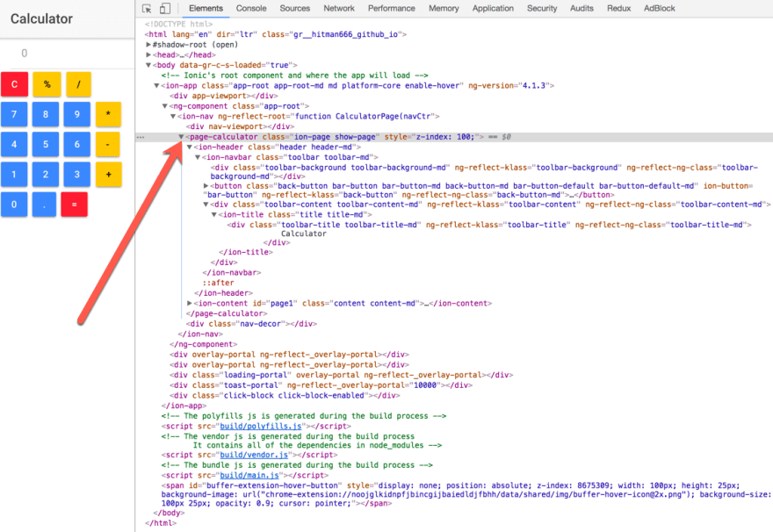
Task: Switch to the Redux tab
Action: (x=618, y=9)
